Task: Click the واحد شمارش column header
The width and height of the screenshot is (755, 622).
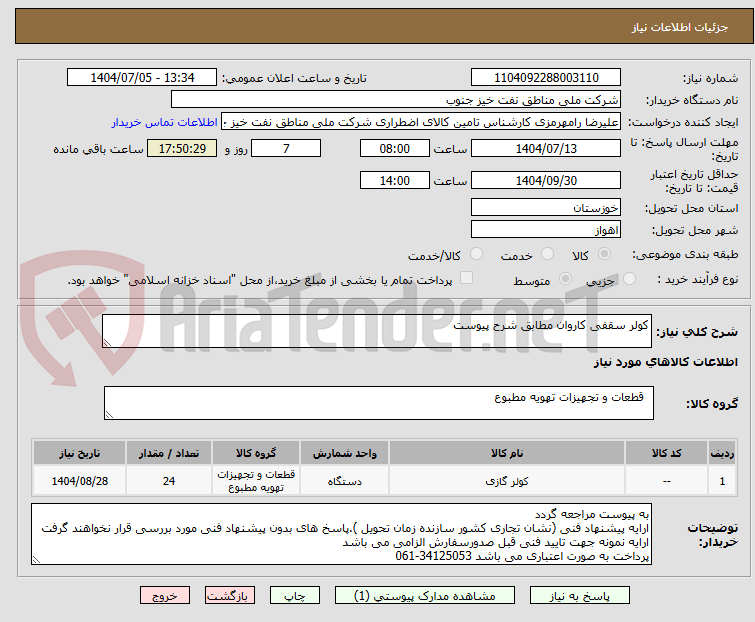Action: point(344,453)
